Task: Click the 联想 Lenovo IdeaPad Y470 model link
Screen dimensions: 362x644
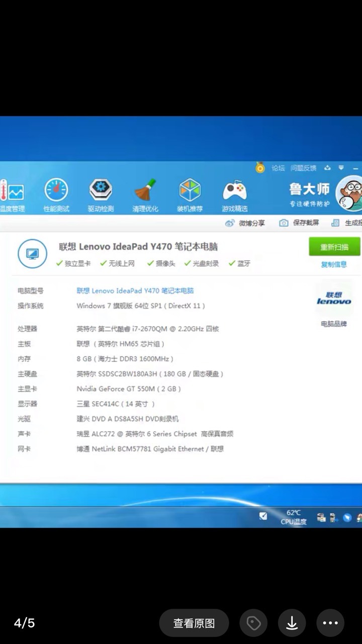Action: click(x=135, y=291)
